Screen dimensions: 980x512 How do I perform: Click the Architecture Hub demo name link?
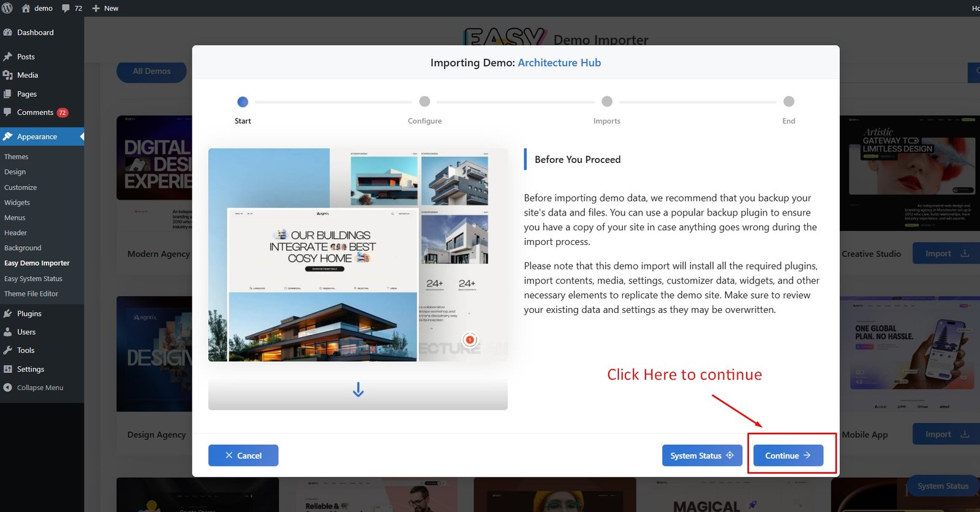point(559,62)
